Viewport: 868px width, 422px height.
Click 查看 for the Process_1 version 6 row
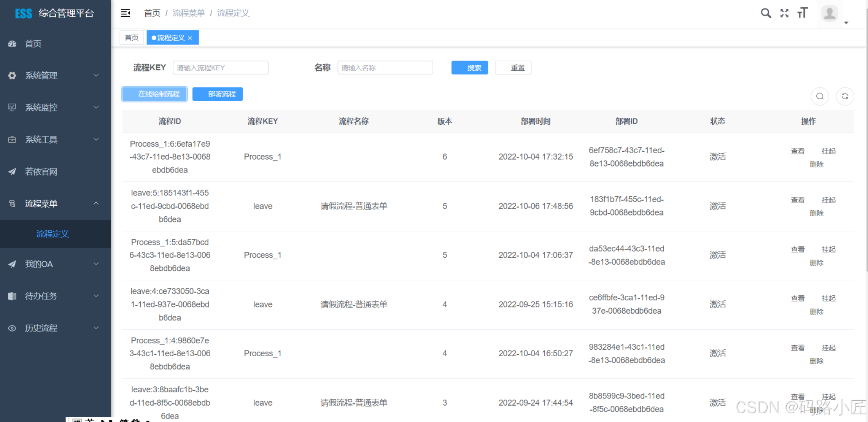(x=798, y=151)
